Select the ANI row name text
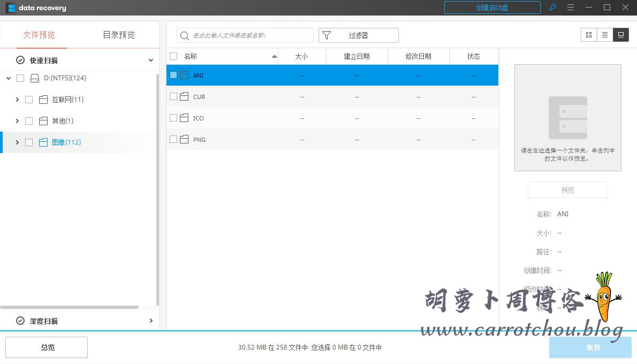This screenshot has height=364, width=637. [198, 75]
